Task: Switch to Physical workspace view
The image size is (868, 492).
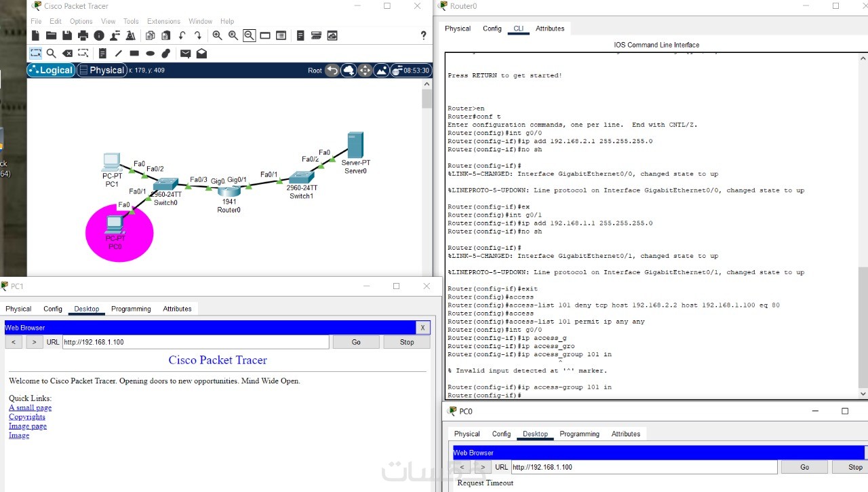Action: [x=102, y=70]
